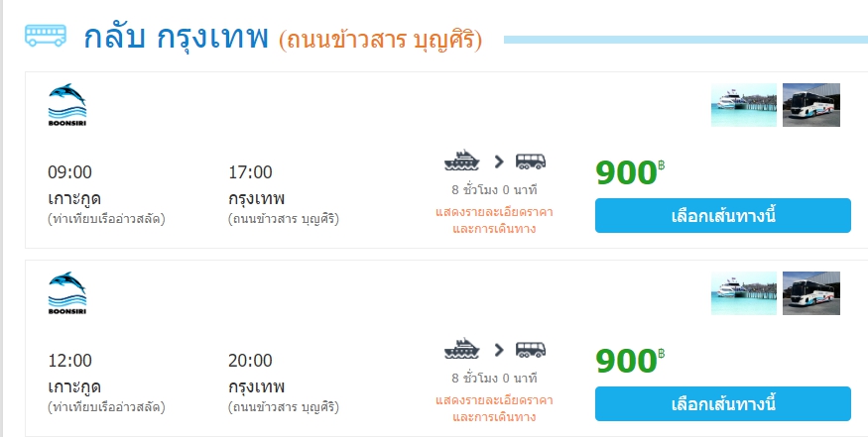Click the arrow between ferry and bus, 09:00 trip
This screenshot has height=437, width=868.
click(498, 162)
